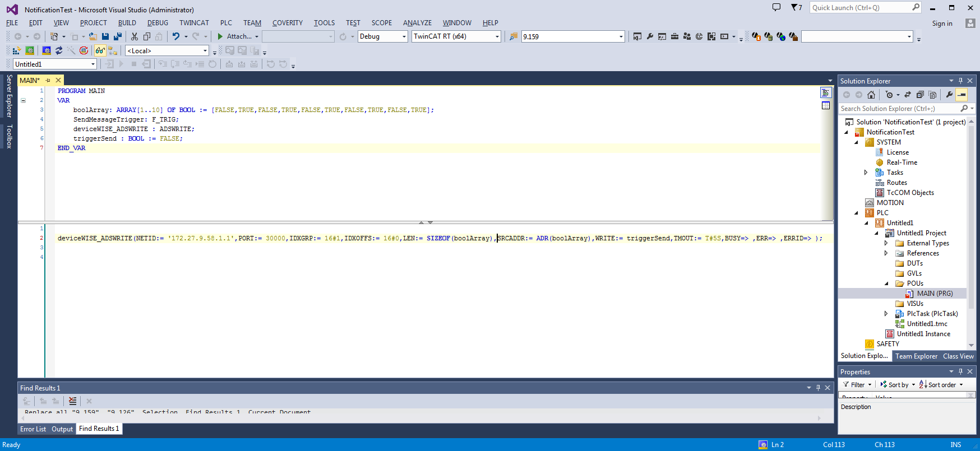Image resolution: width=980 pixels, height=451 pixels.
Task: Open the TWINCAT menu
Action: click(194, 23)
